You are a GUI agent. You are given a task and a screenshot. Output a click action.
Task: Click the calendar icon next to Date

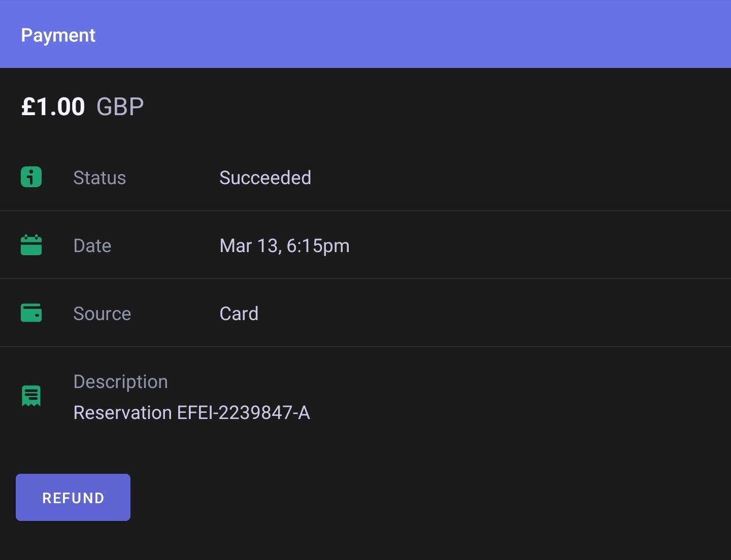(x=31, y=245)
